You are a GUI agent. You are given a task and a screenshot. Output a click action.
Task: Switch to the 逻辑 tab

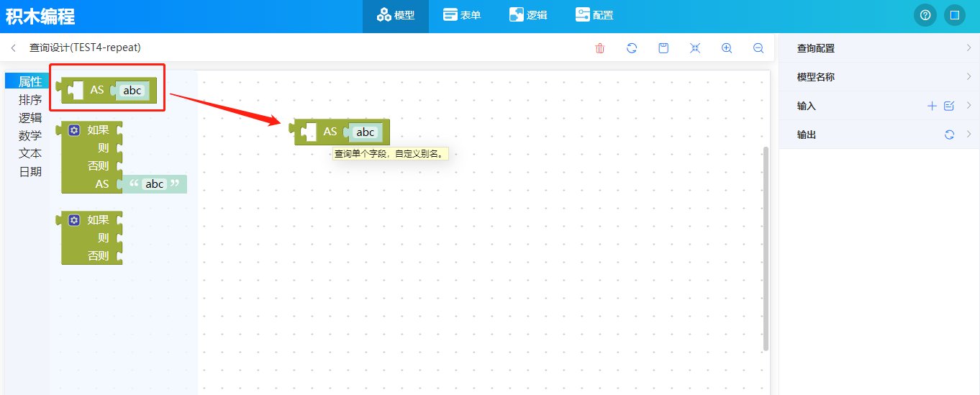[528, 15]
